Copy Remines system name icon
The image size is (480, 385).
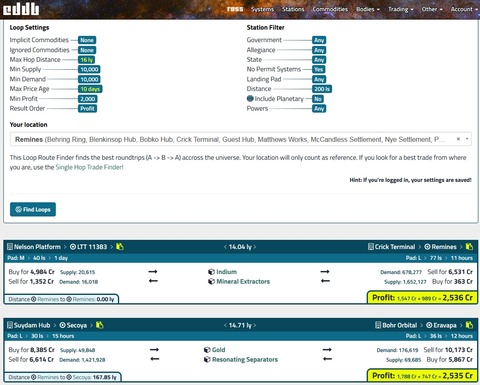tap(469, 247)
